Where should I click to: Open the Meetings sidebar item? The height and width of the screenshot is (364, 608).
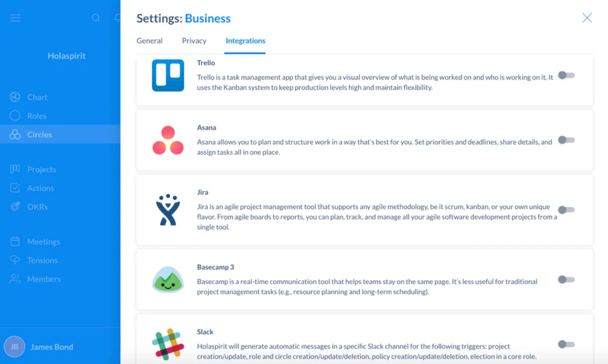tap(43, 242)
